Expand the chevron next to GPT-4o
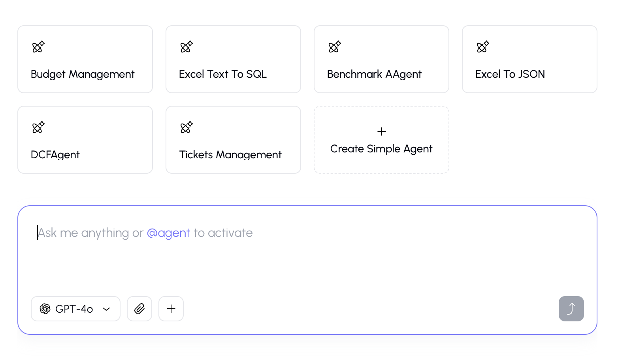The height and width of the screenshot is (364, 633). (x=106, y=309)
